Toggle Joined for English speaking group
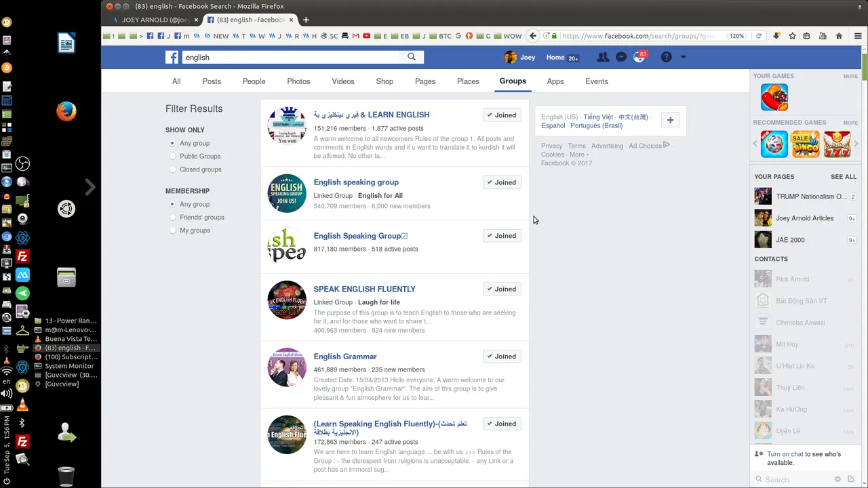The height and width of the screenshot is (488, 868). tap(502, 182)
